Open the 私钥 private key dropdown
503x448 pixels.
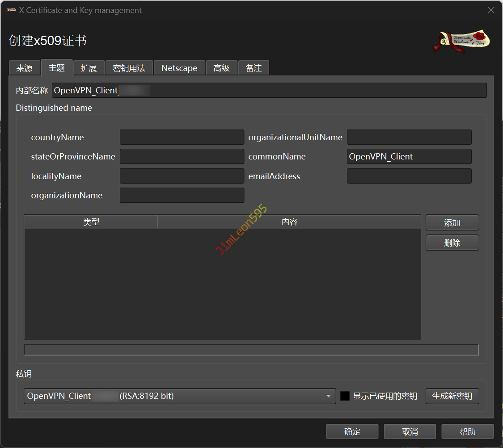coord(179,396)
